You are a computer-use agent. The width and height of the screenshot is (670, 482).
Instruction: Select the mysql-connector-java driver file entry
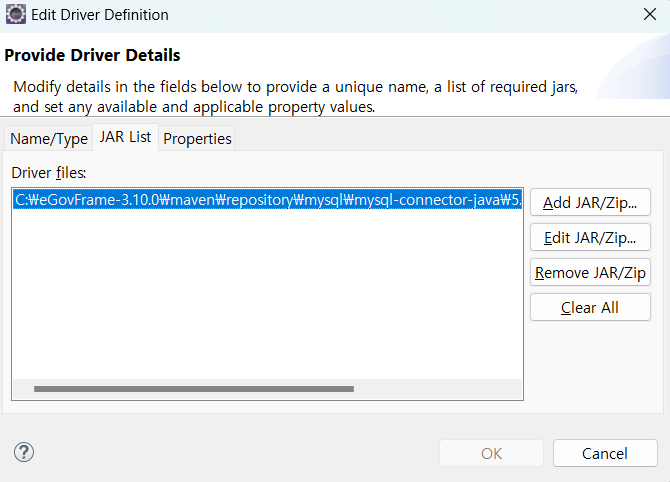[267, 200]
